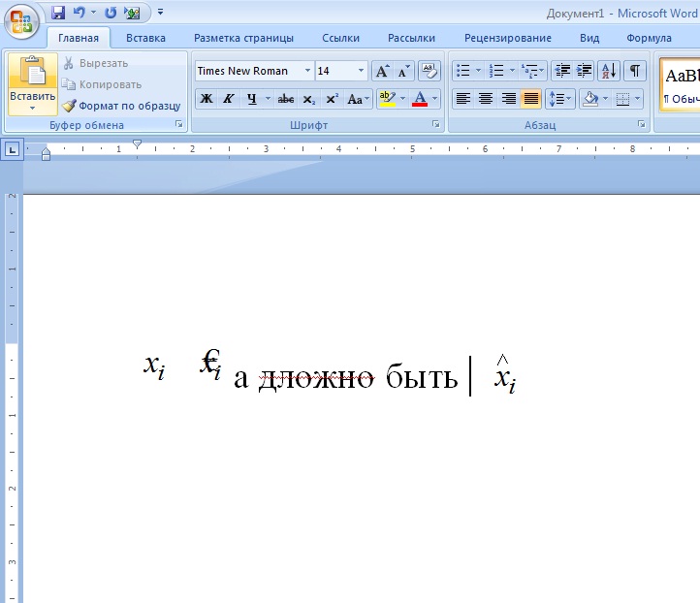The width and height of the screenshot is (700, 603).
Task: Open the font color dropdown arrow
Action: tap(434, 98)
